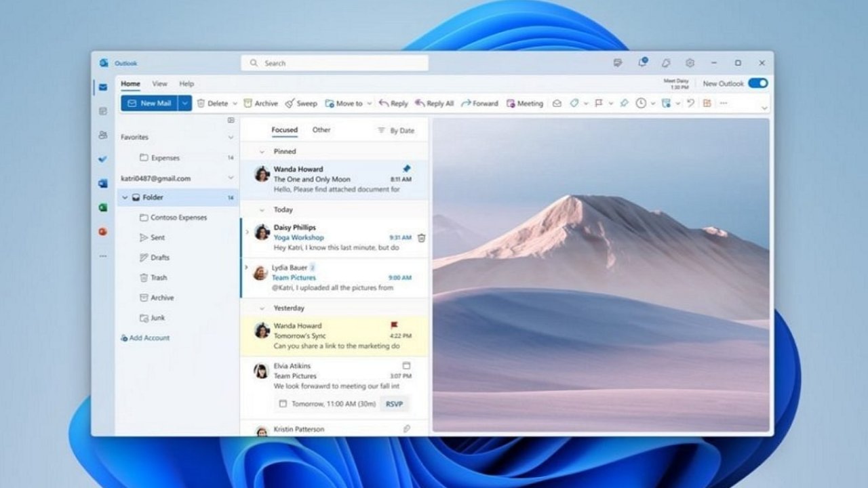Open the By Date sort filter
This screenshot has height=488, width=868.
396,130
